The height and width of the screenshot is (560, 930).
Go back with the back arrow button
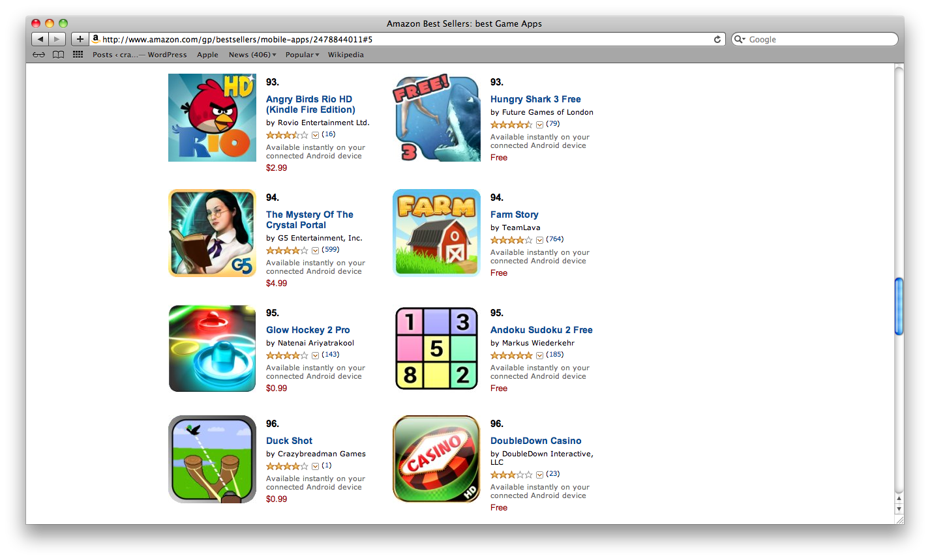tap(40, 39)
